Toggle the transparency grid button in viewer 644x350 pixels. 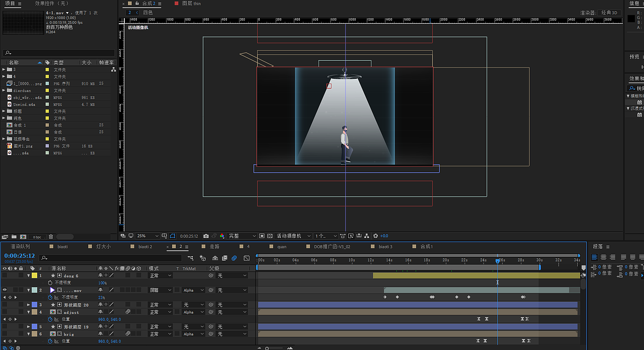[269, 236]
